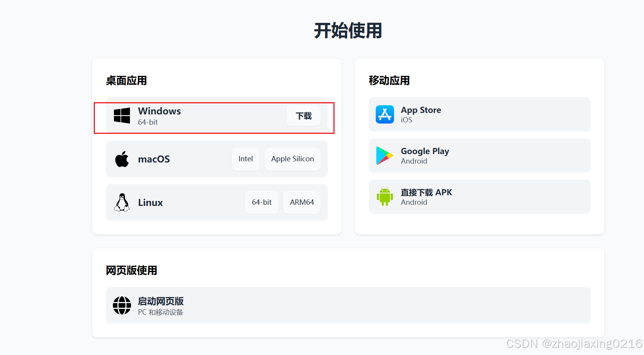
Task: Select the Linux ARM64 download
Action: 302,202
